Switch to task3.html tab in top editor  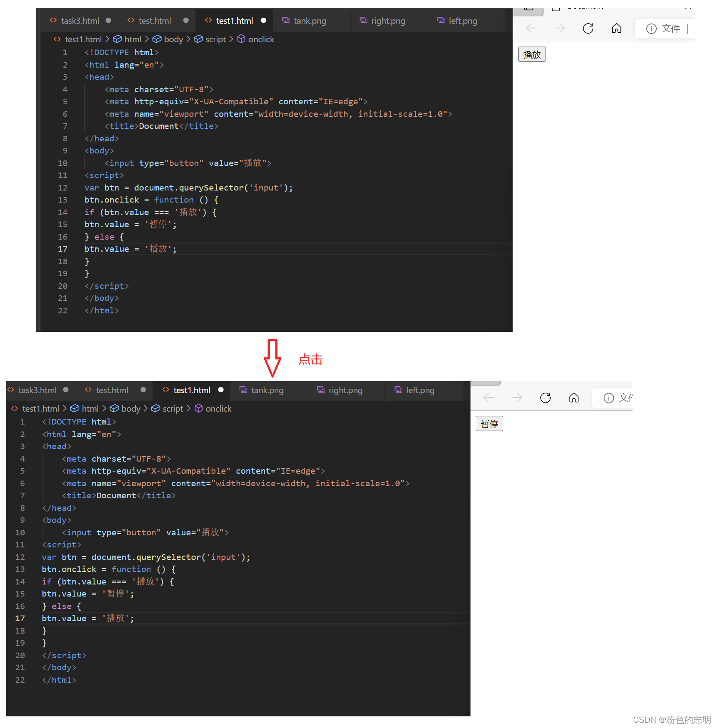79,21
